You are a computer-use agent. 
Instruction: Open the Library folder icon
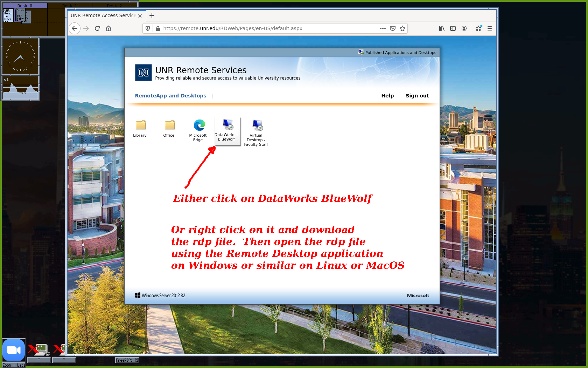[x=140, y=125]
